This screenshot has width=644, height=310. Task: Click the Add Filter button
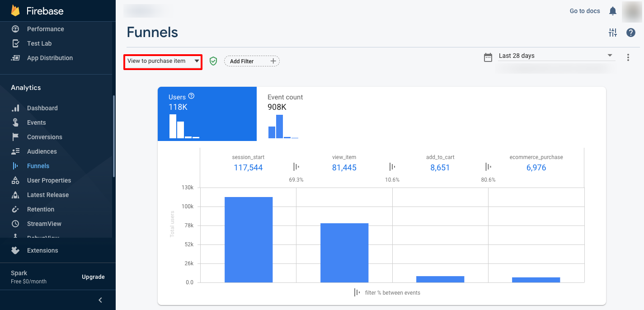(x=252, y=61)
